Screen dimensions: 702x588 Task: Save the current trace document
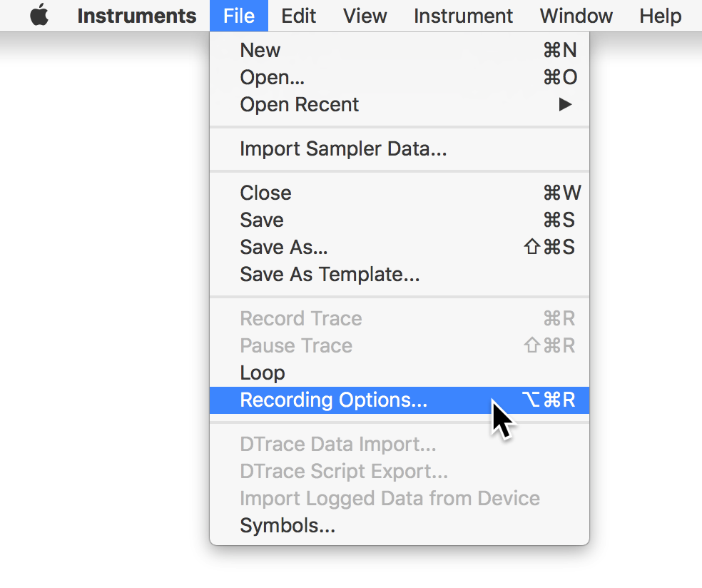coord(261,220)
